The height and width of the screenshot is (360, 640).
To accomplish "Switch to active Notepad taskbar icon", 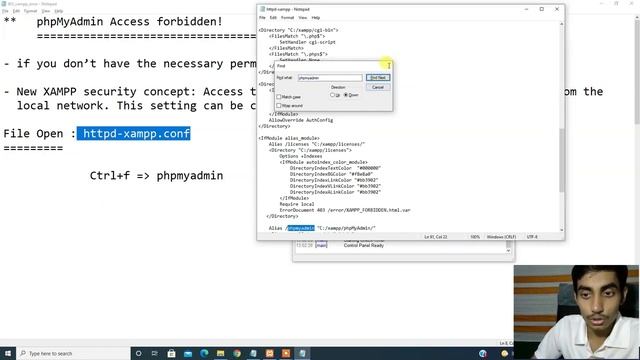I will (302, 353).
